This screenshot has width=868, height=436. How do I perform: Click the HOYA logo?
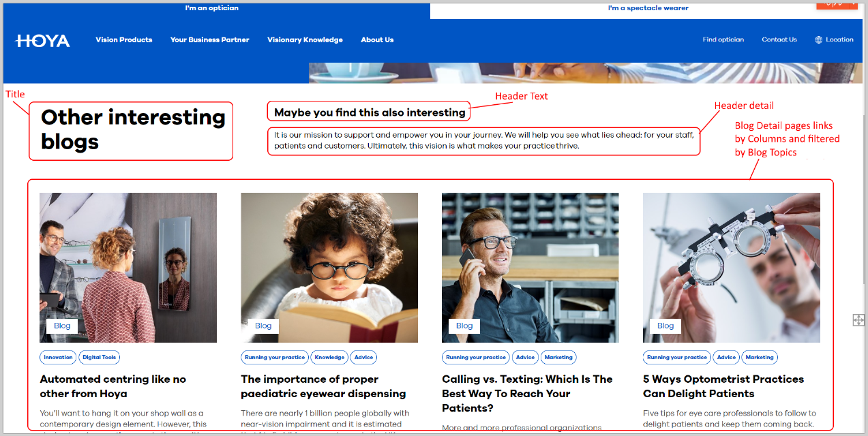point(42,41)
